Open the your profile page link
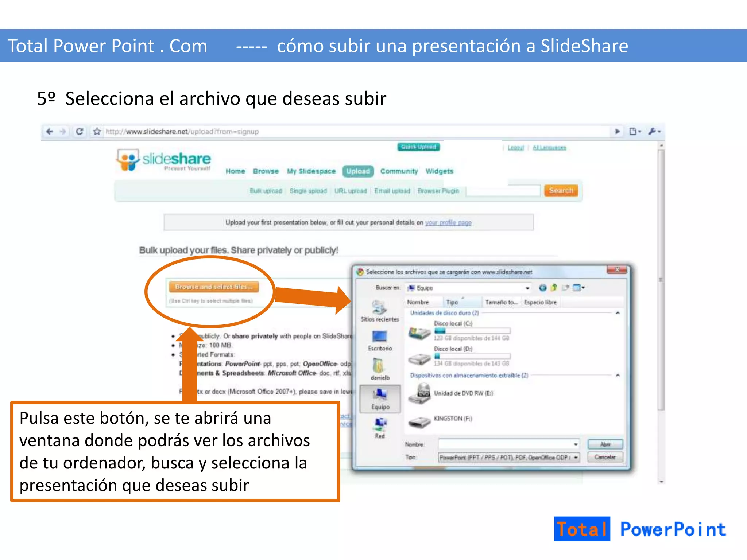The image size is (747, 560). pyautogui.click(x=448, y=223)
